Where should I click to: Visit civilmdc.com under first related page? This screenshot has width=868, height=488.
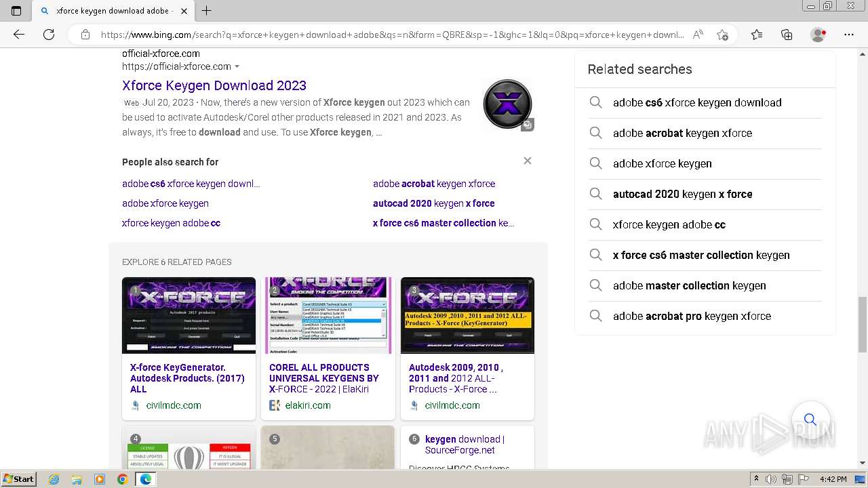[x=174, y=405]
